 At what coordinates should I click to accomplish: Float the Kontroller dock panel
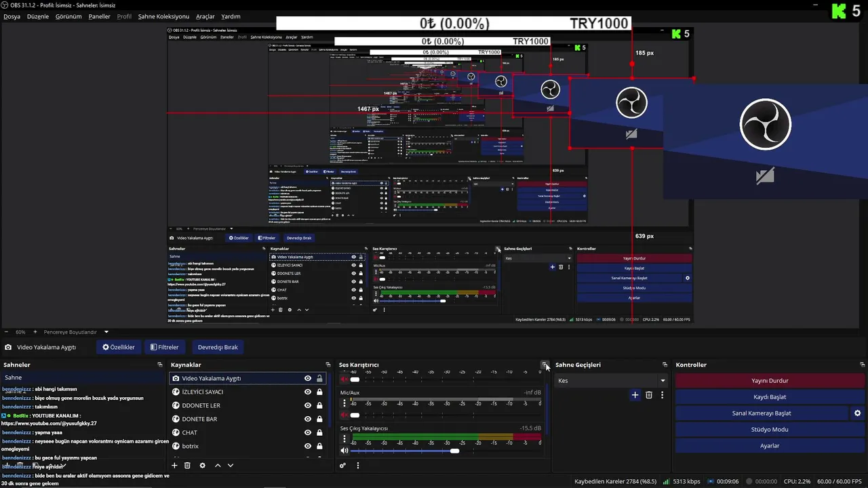(x=862, y=365)
